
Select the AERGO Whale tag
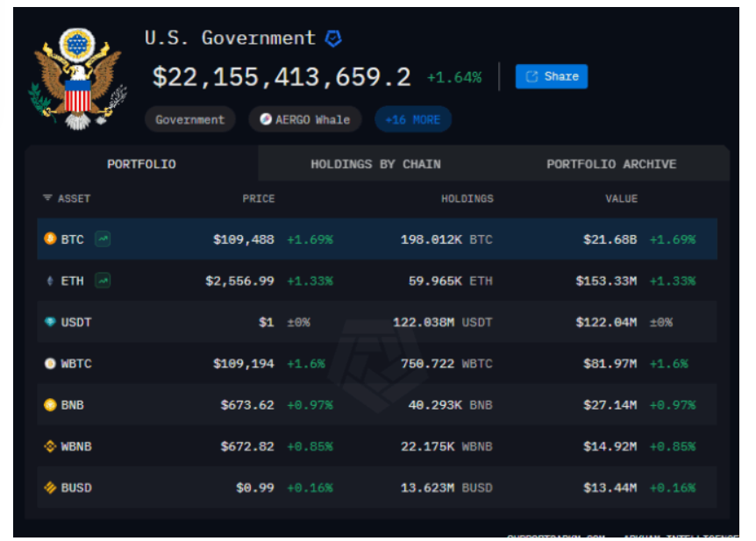tap(305, 119)
